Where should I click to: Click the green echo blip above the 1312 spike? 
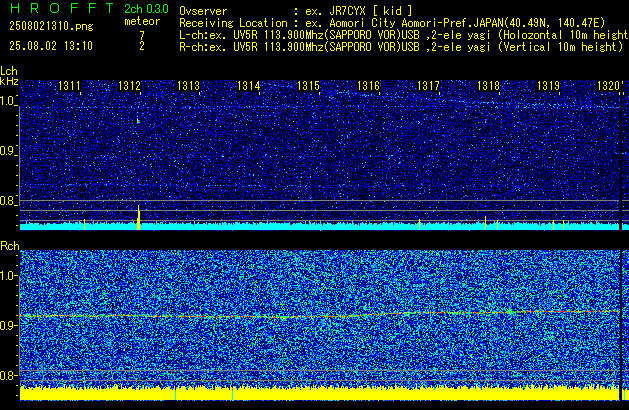pos(138,120)
